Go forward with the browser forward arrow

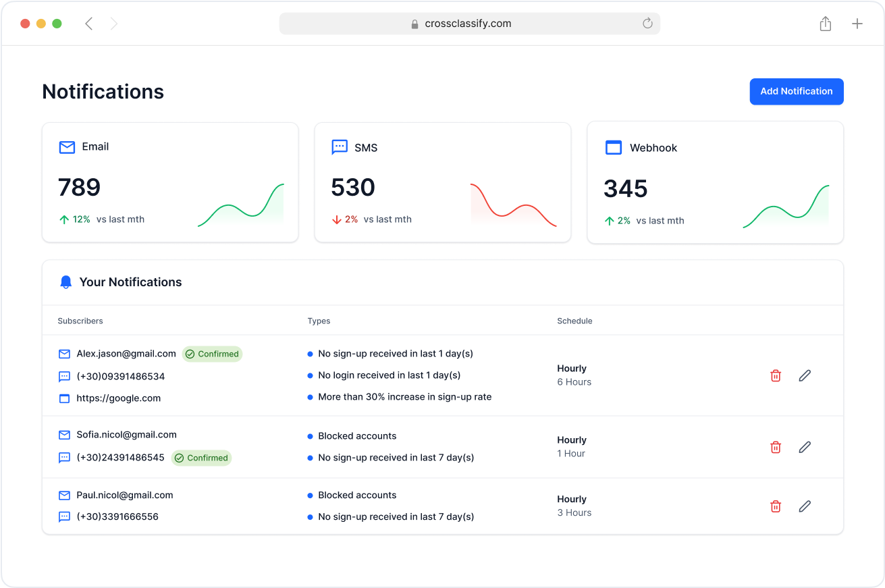114,24
